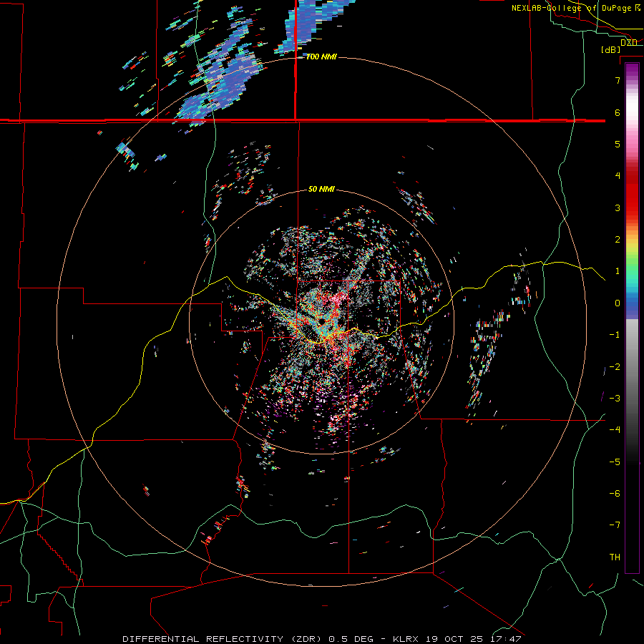The width and height of the screenshot is (644, 644).
Task: Click the 6 value on the dB scale
Action: pyautogui.click(x=618, y=112)
